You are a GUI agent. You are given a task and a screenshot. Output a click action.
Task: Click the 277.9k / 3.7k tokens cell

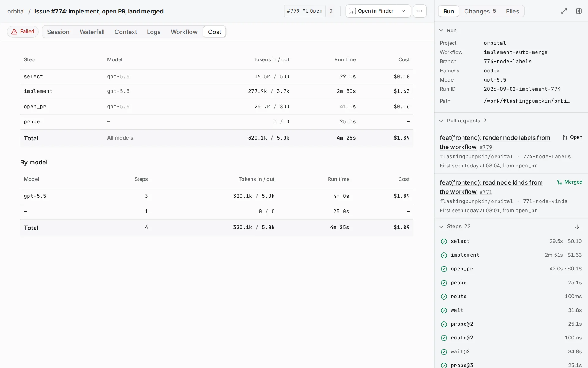pyautogui.click(x=269, y=91)
